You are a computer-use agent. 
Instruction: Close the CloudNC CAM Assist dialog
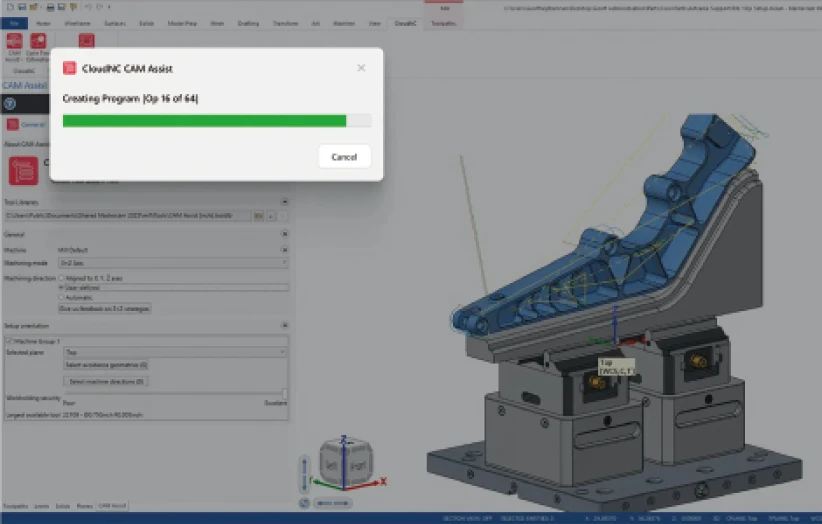tap(361, 68)
